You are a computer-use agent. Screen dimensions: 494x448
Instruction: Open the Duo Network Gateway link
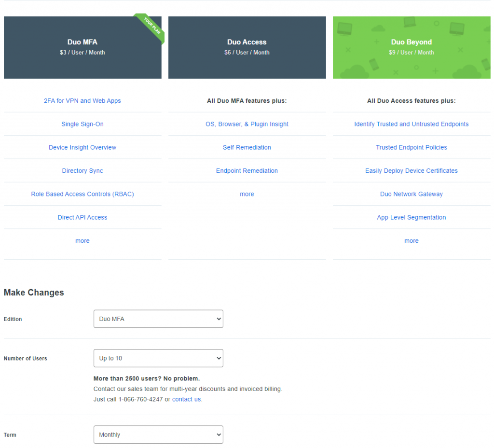click(x=412, y=194)
